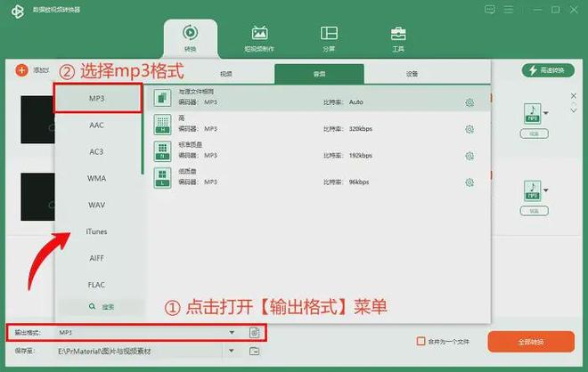This screenshot has height=372, width=588.
Task: Select MP3 in the format list
Action: [x=97, y=98]
